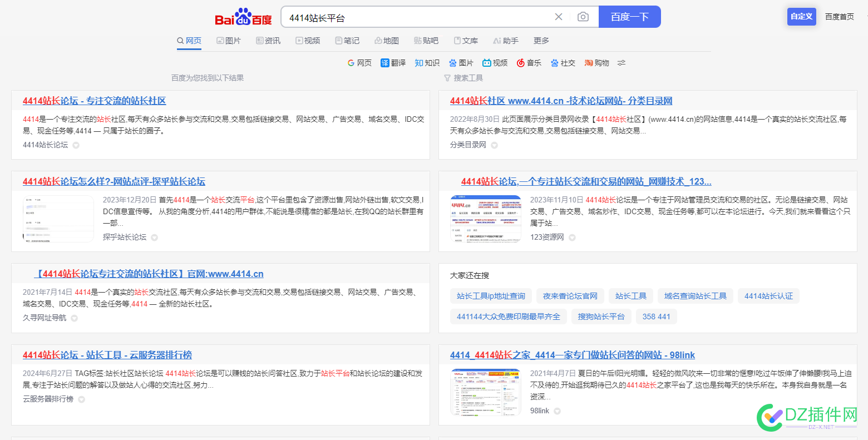Click the Baidu logo
This screenshot has height=440, width=868.
pyautogui.click(x=243, y=17)
